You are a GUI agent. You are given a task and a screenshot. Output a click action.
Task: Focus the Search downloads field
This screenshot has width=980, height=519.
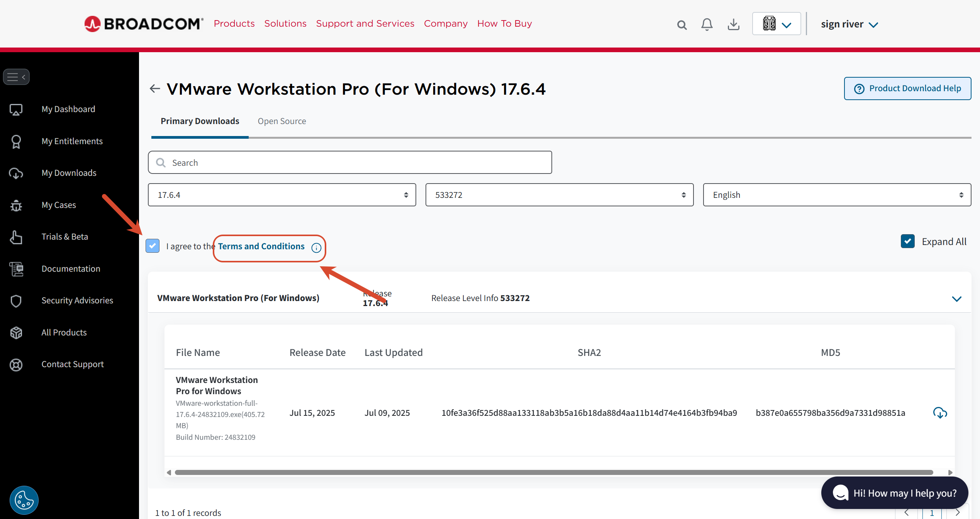[x=350, y=163]
